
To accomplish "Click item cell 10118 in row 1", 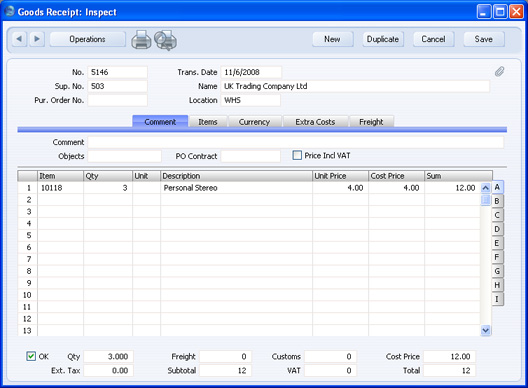I will pos(60,188).
